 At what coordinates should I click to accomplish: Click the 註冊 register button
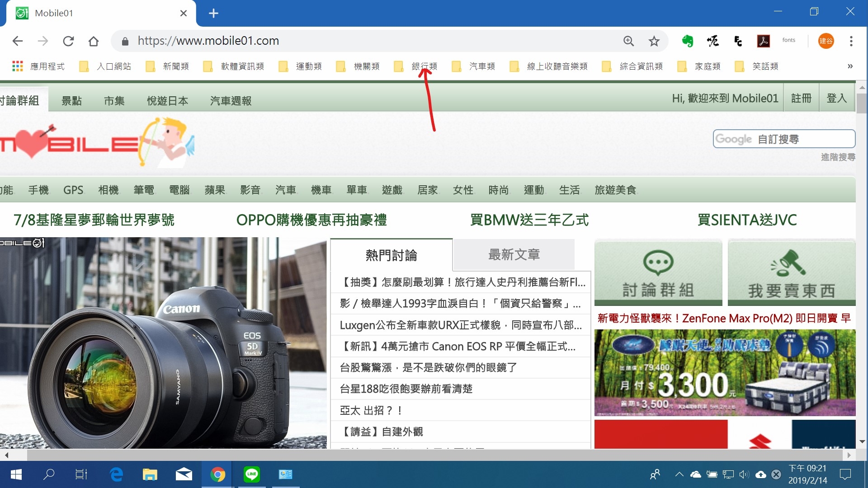point(801,98)
